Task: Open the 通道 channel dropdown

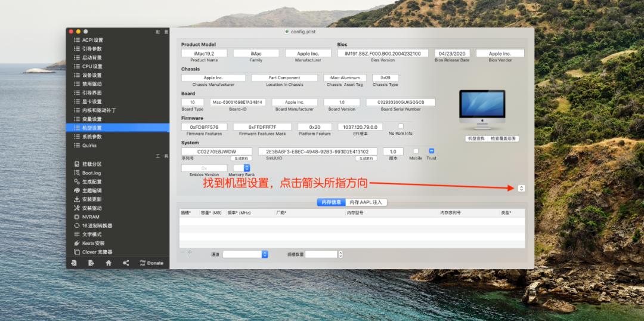Action: click(x=245, y=254)
